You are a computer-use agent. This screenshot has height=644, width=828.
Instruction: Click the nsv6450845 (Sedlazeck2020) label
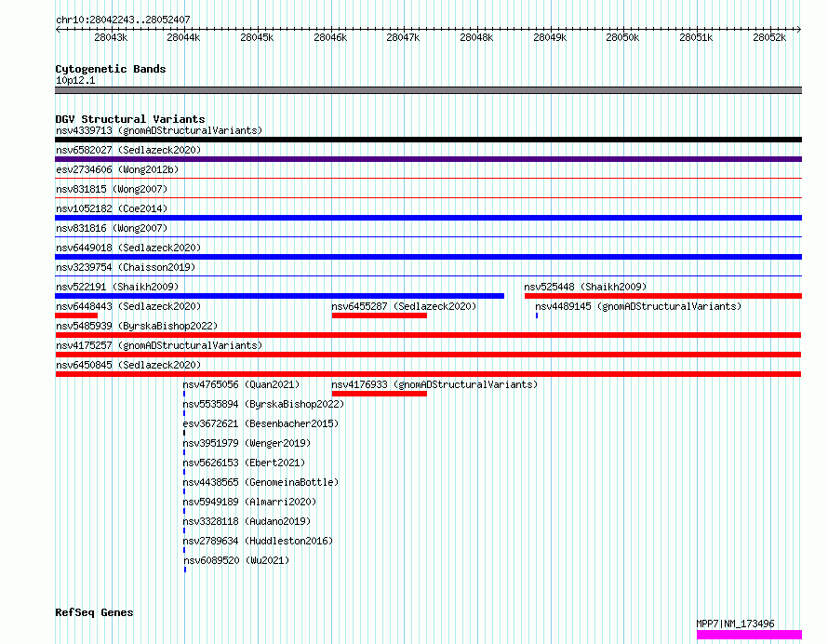pyautogui.click(x=128, y=365)
